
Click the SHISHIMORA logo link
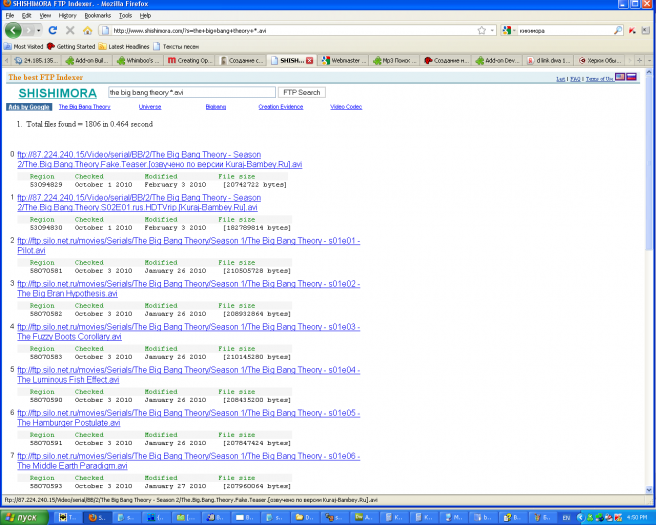pyautogui.click(x=58, y=93)
